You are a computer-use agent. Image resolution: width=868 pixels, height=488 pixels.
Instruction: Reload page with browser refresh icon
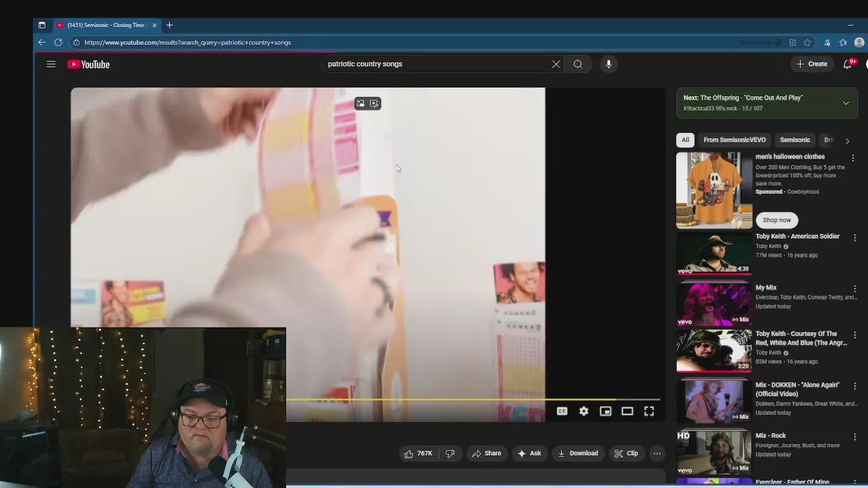pyautogui.click(x=58, y=43)
